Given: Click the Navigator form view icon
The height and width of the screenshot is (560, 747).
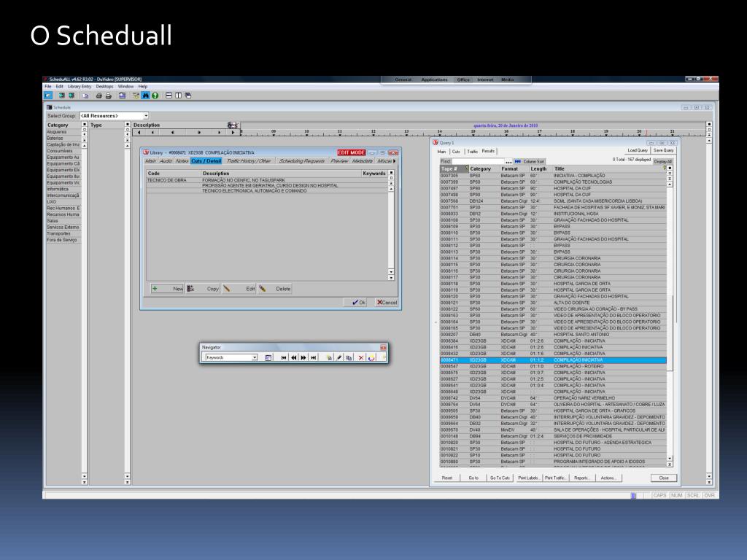Looking at the screenshot, I should coord(268,357).
